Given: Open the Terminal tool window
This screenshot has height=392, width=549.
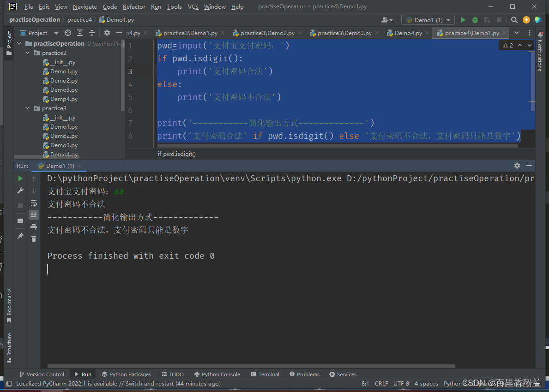Looking at the screenshot, I should (x=265, y=374).
